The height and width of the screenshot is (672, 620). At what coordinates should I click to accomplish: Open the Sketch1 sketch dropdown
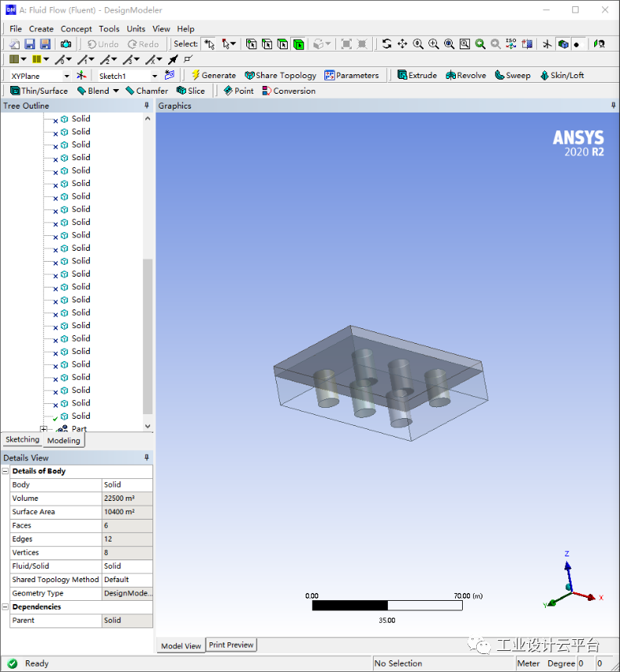[x=155, y=76]
